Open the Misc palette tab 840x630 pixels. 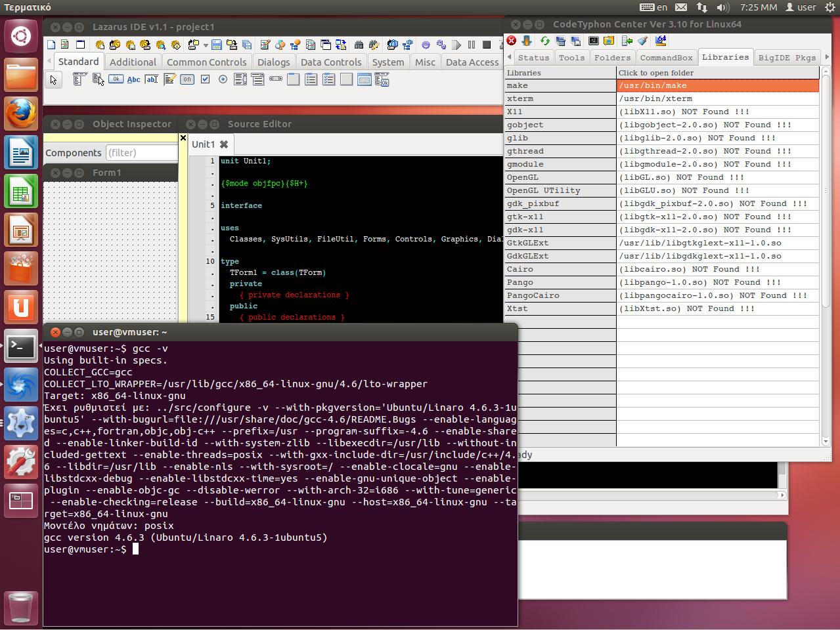pyautogui.click(x=425, y=62)
